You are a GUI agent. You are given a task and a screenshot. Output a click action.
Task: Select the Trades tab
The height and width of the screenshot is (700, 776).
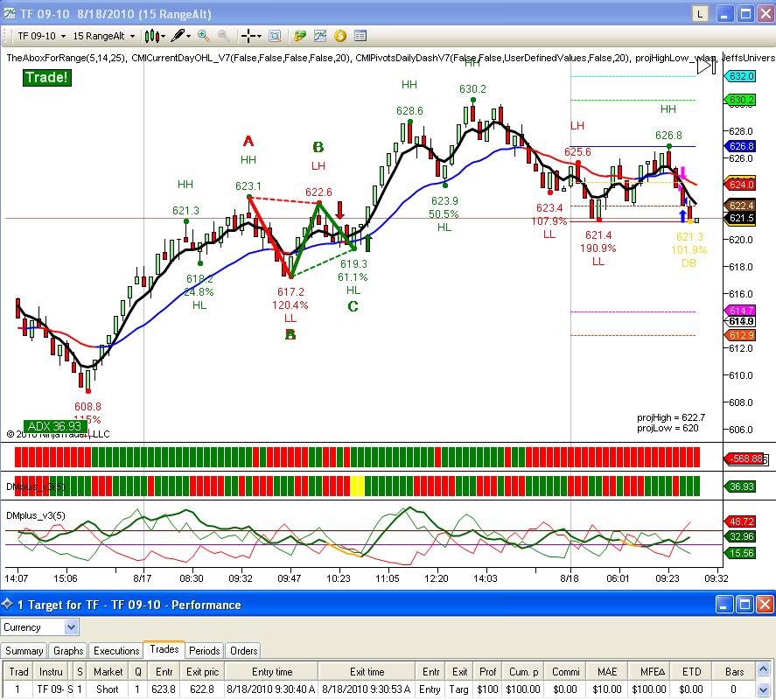(164, 649)
